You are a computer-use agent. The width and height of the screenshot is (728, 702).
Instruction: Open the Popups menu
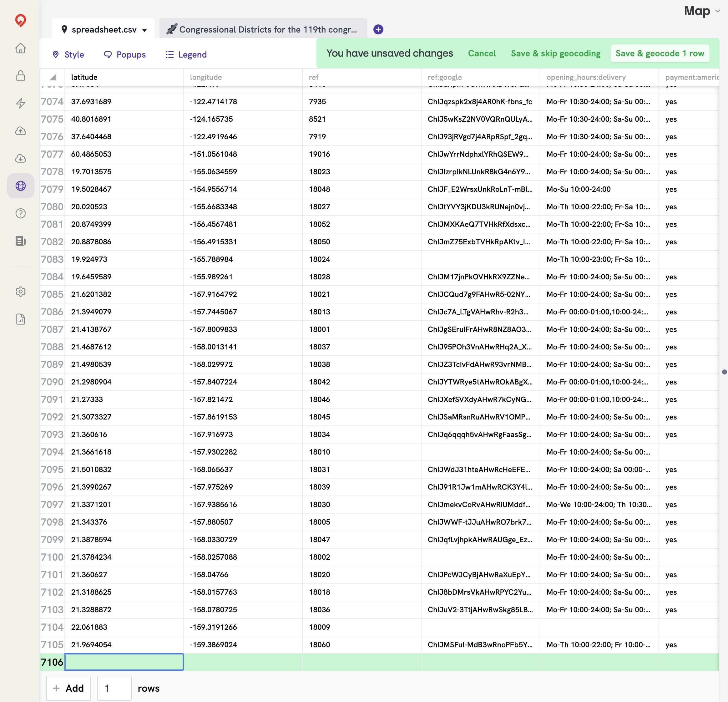(124, 54)
